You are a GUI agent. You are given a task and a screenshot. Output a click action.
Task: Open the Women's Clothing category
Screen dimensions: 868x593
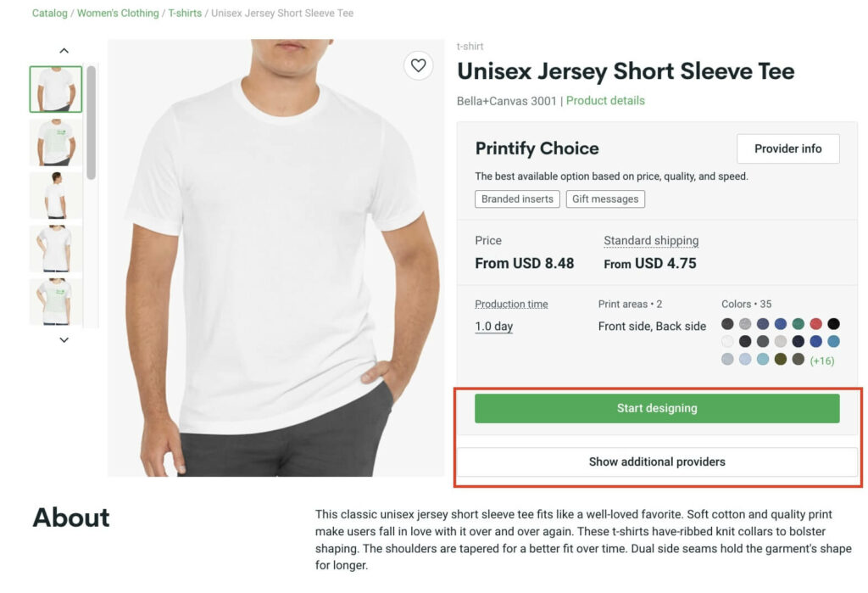pyautogui.click(x=116, y=13)
